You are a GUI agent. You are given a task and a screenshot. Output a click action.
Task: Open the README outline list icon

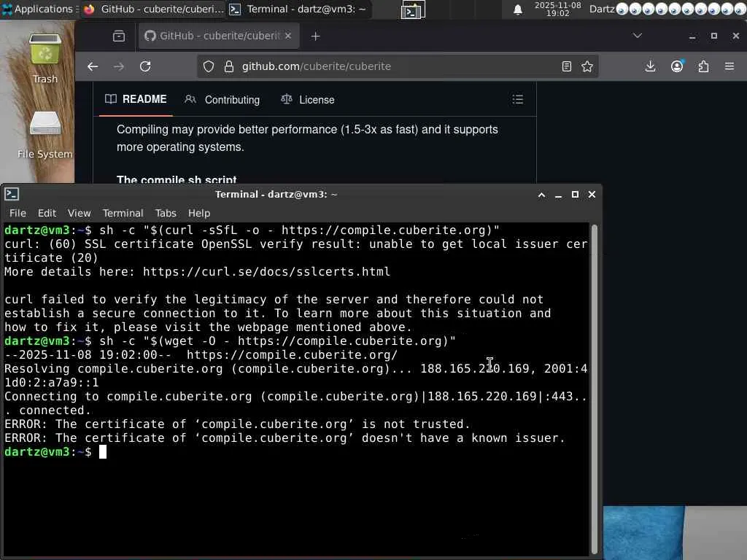click(518, 99)
